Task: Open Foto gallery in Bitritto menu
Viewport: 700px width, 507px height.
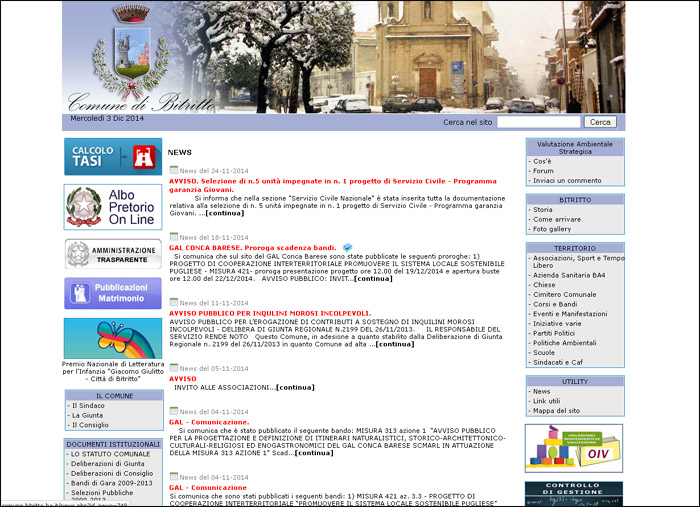Action: [x=552, y=229]
